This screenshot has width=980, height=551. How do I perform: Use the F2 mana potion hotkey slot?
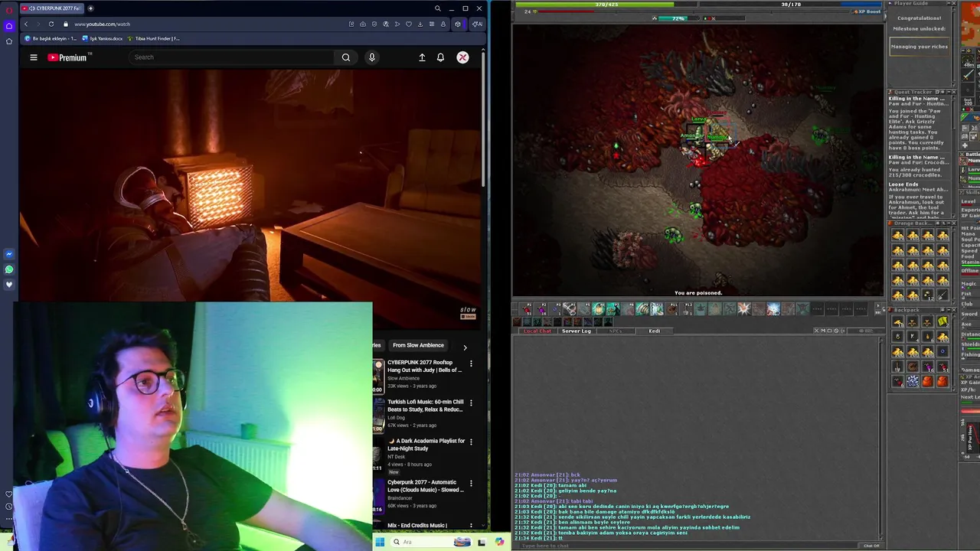coord(541,309)
